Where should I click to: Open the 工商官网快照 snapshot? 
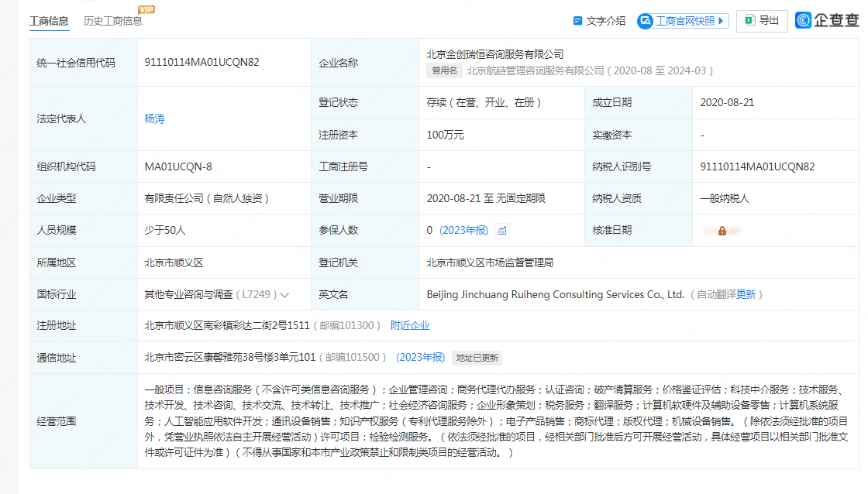click(x=683, y=21)
